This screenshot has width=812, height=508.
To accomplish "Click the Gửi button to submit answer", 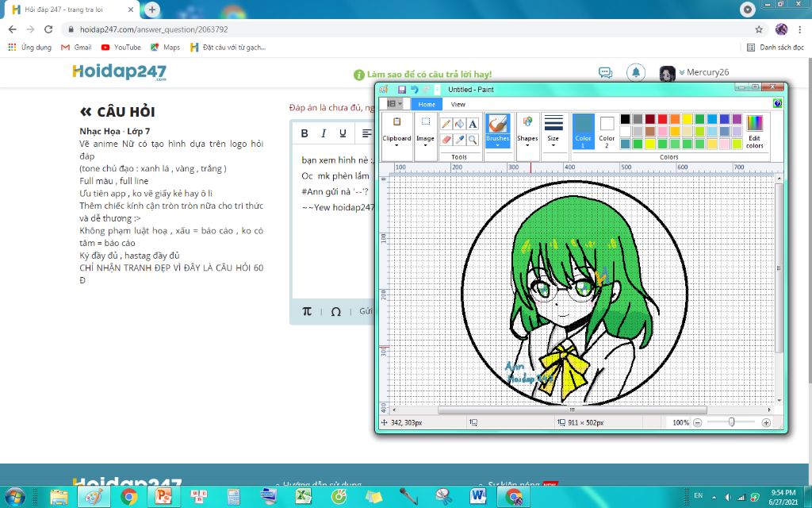I will 366,311.
